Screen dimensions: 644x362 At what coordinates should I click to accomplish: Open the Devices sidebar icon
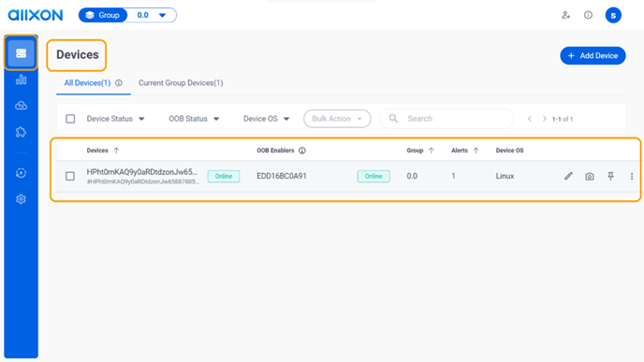click(21, 53)
